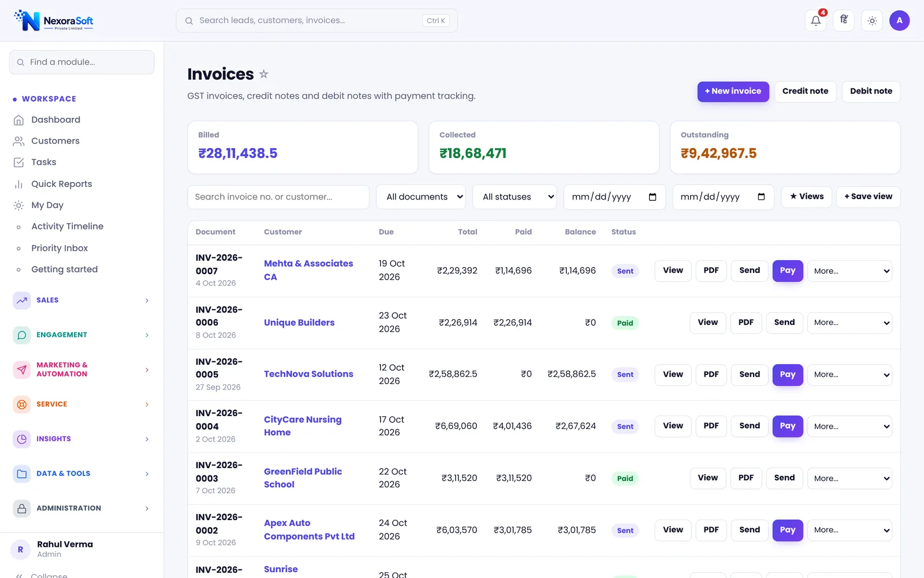Open TechNova Solutions customer link

[308, 375]
